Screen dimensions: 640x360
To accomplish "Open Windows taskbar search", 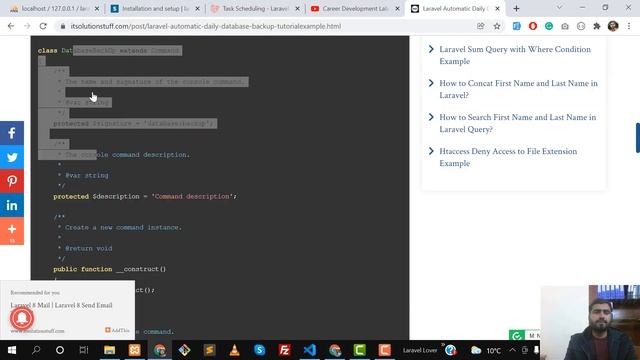I will tap(36, 350).
